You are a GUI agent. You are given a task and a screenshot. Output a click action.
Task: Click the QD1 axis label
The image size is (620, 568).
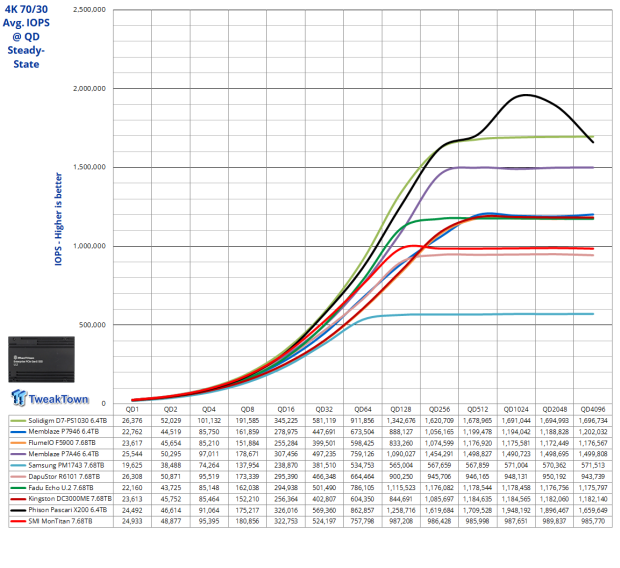click(x=132, y=409)
